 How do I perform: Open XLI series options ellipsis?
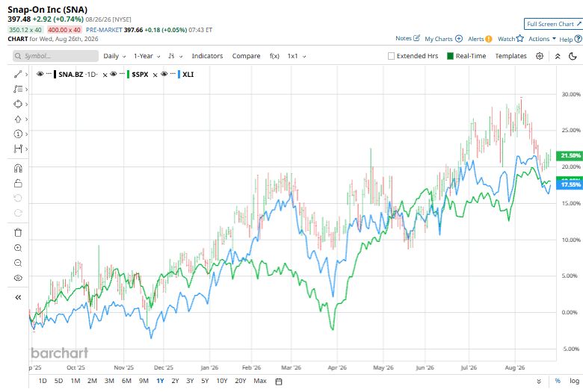pos(173,74)
